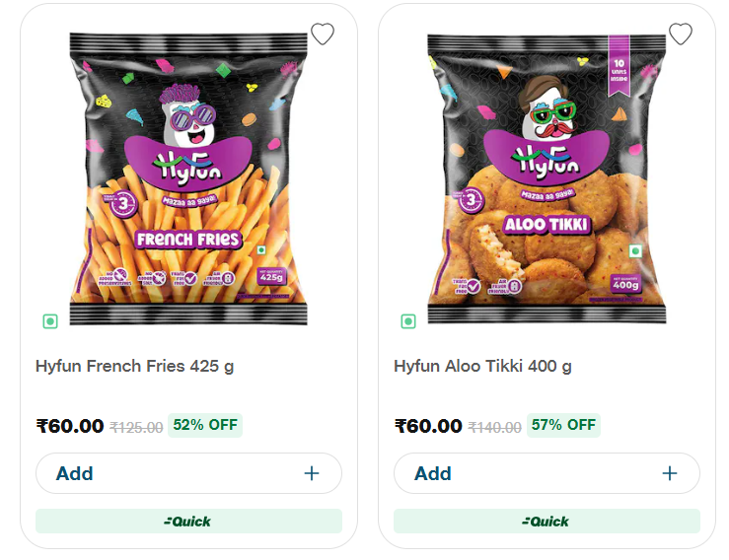The image size is (729, 560).
Task: Click the struck-through ₹140.00 original price
Action: point(494,427)
